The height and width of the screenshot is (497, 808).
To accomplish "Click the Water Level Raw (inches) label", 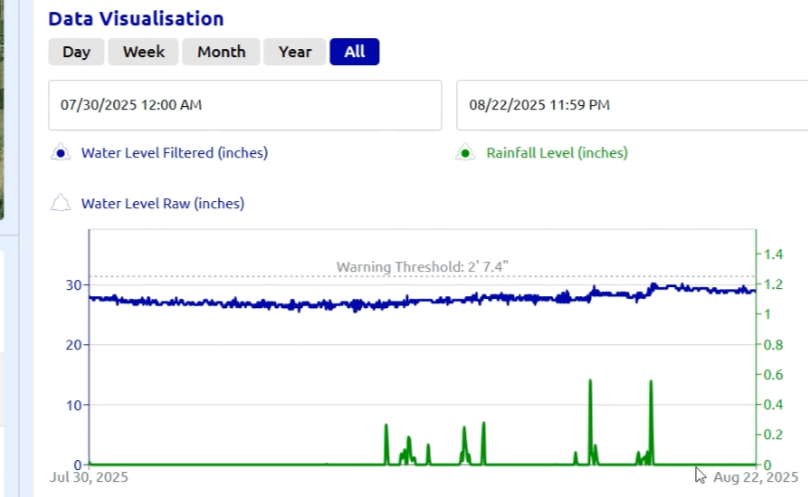I will [x=162, y=204].
